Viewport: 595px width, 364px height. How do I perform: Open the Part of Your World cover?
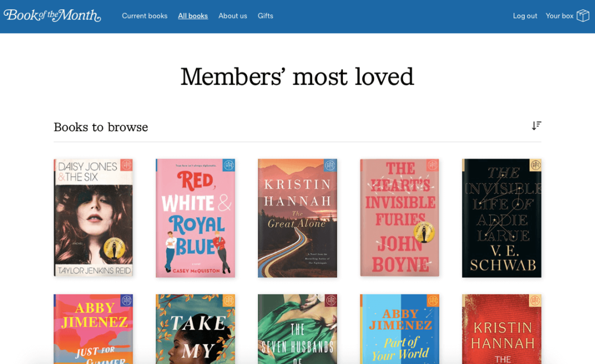pos(399,329)
